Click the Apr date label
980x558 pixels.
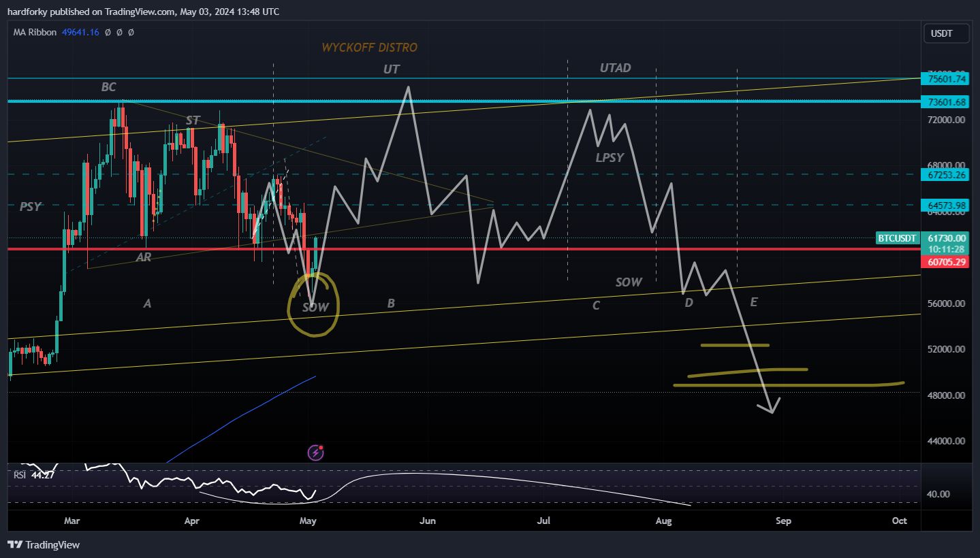tap(192, 521)
